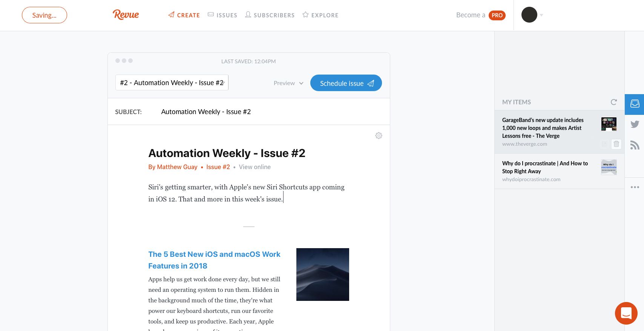This screenshot has height=331, width=644.
Task: Open the RSS feed source icon
Action: coord(635,145)
